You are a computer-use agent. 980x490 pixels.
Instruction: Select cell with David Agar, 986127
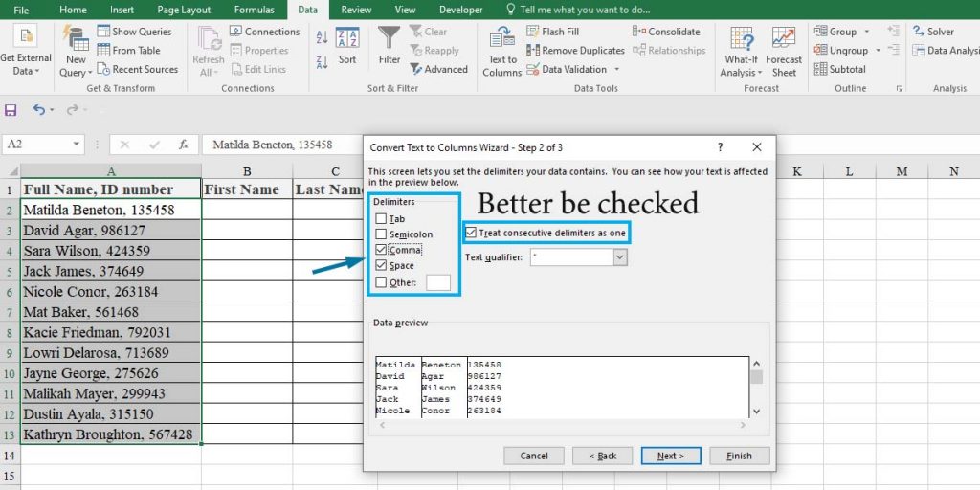coord(111,230)
